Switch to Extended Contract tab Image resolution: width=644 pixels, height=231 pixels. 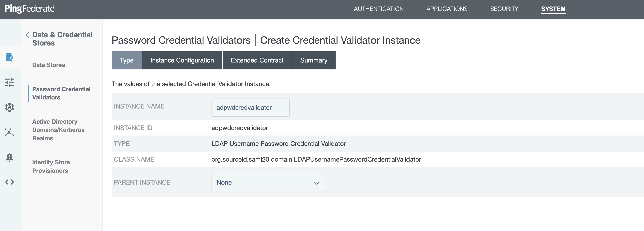(257, 60)
